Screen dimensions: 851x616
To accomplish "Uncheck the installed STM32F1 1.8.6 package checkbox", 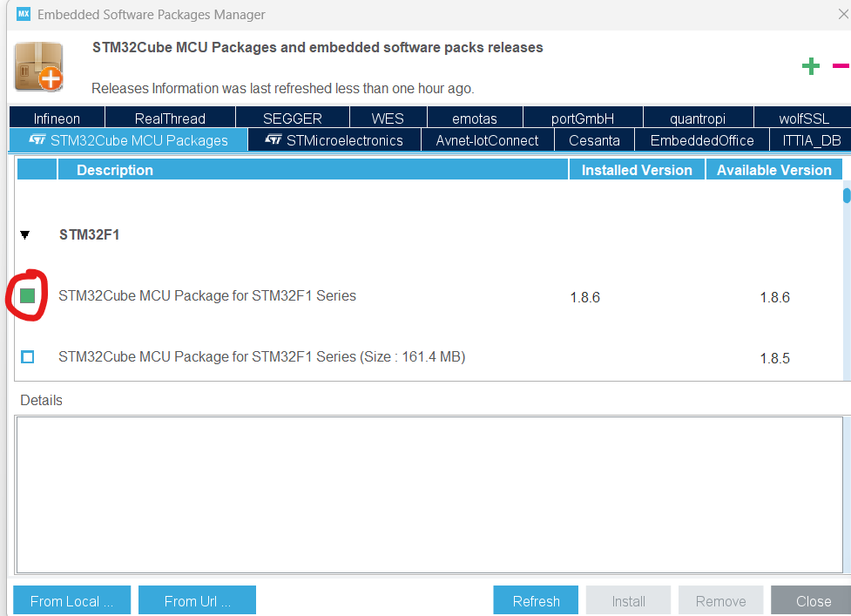I will click(x=27, y=295).
